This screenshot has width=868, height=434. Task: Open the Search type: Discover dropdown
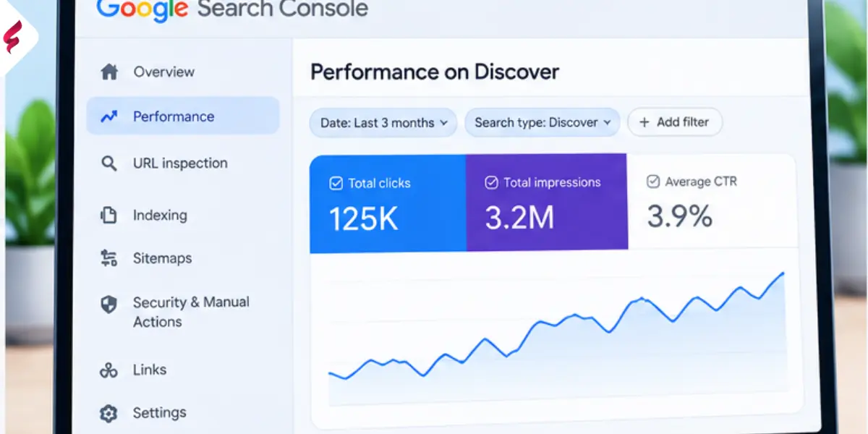tap(542, 122)
